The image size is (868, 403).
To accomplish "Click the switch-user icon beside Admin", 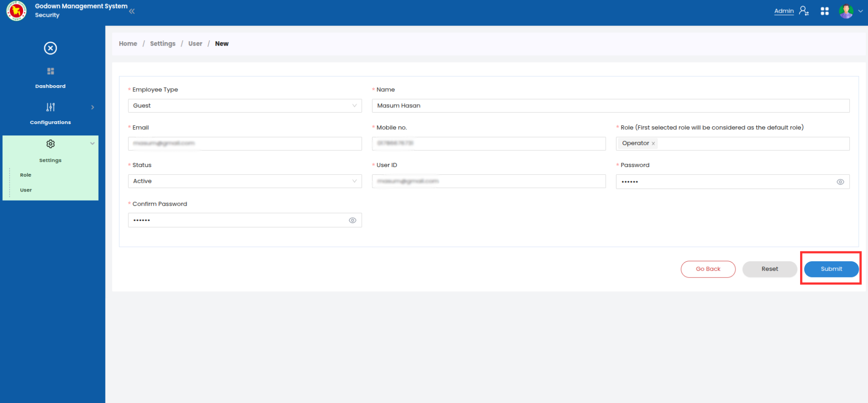I will (x=804, y=11).
